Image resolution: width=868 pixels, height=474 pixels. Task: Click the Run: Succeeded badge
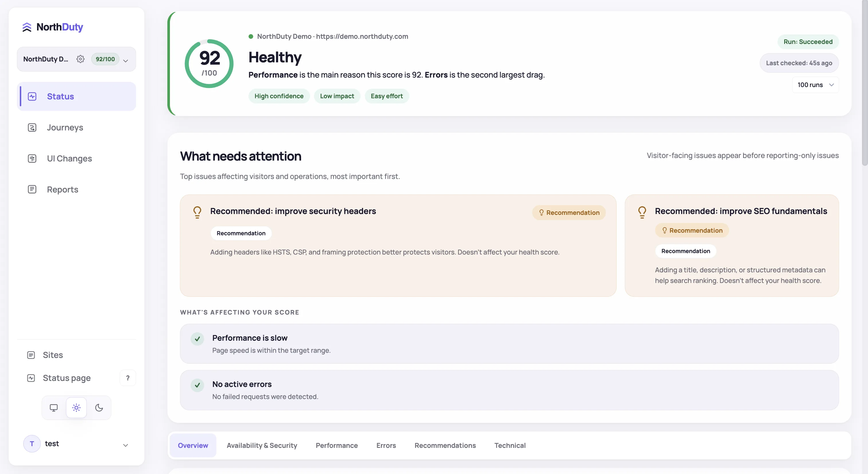tap(808, 42)
